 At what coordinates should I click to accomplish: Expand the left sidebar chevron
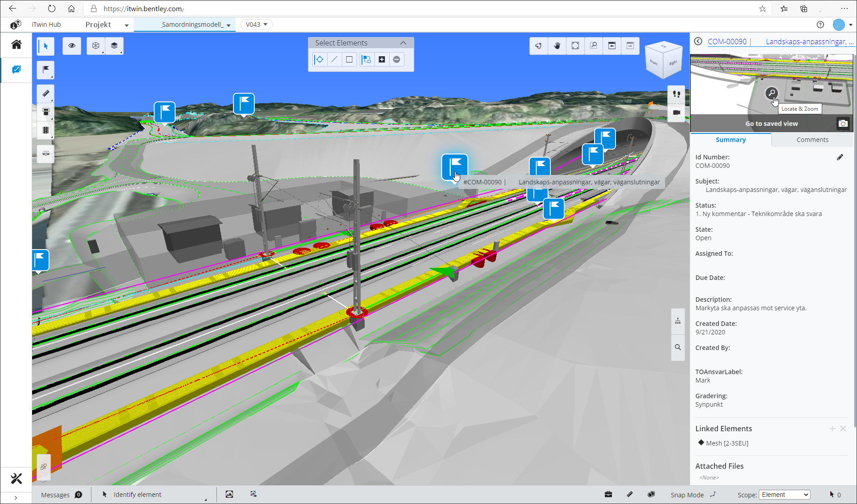pyautogui.click(x=16, y=498)
